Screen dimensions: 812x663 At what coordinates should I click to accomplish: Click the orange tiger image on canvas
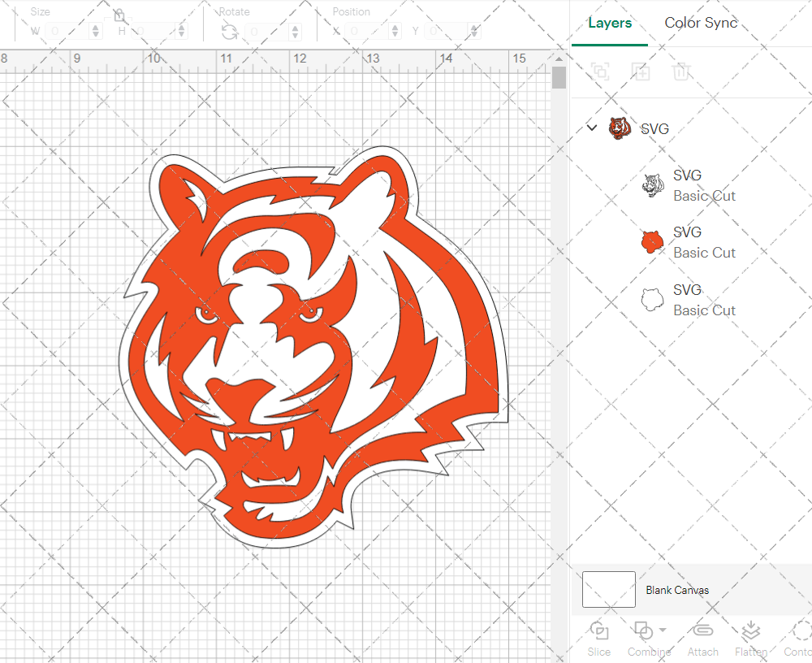point(314,347)
